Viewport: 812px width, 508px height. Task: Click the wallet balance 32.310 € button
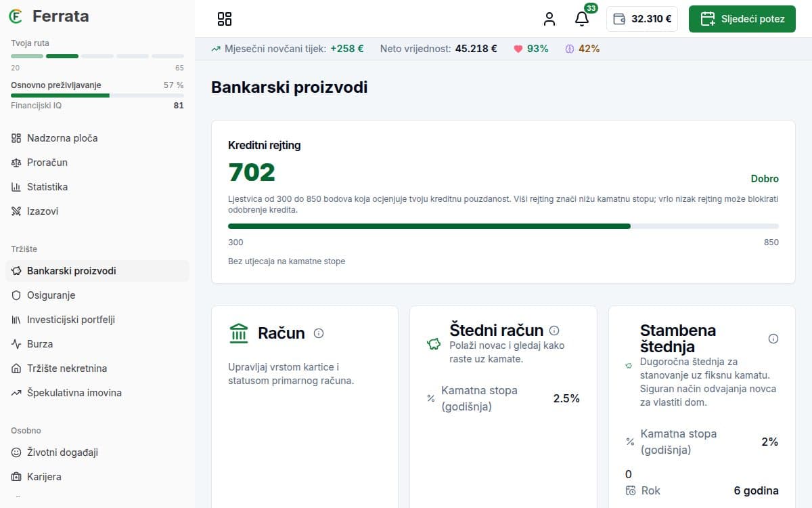(642, 19)
